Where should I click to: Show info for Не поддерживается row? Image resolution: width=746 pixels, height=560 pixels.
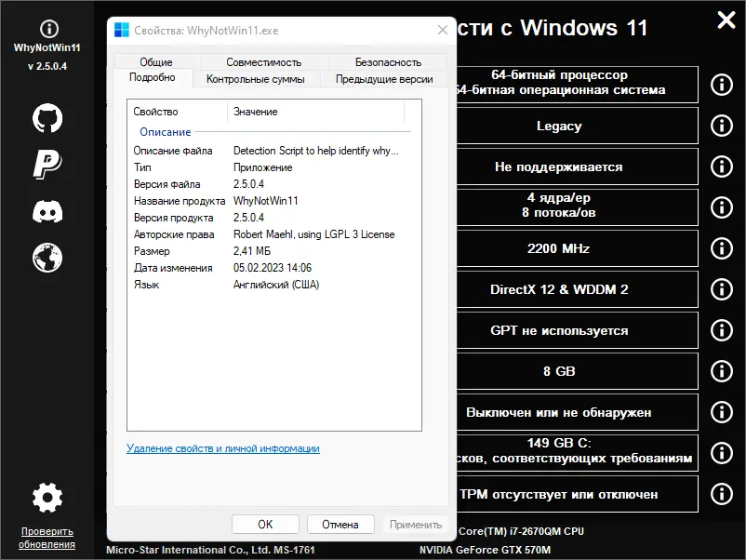click(x=721, y=167)
